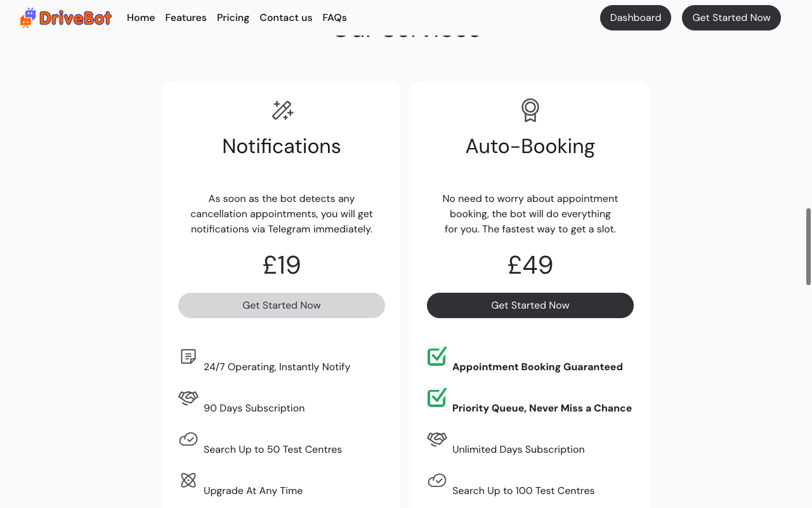
Task: Select the handshake icon for 90 Days Subscription
Action: (x=188, y=398)
